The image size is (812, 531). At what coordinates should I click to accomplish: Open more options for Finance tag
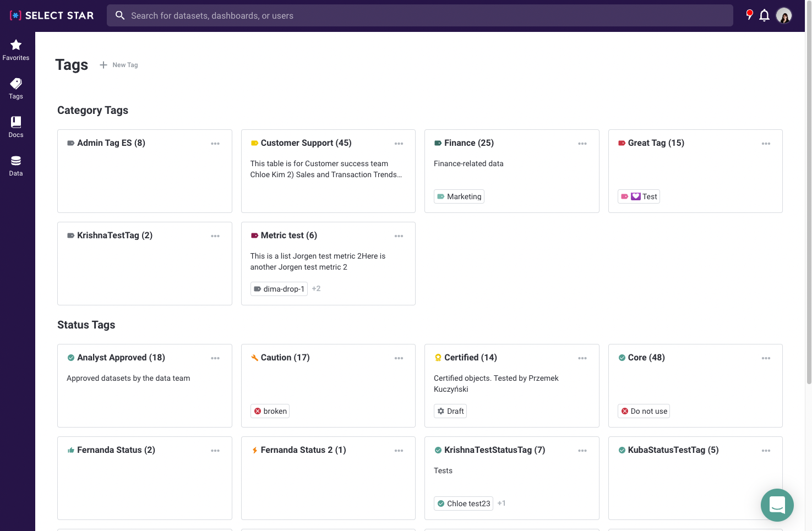pos(582,144)
